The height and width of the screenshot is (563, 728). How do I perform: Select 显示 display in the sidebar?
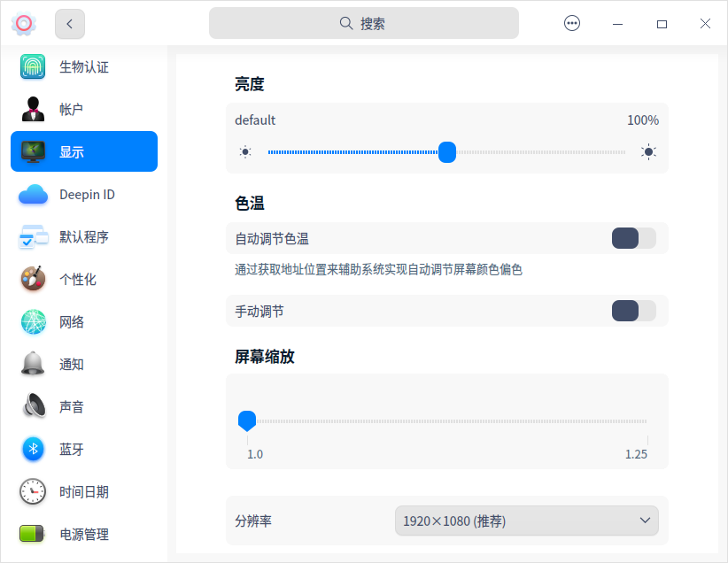click(x=32, y=151)
